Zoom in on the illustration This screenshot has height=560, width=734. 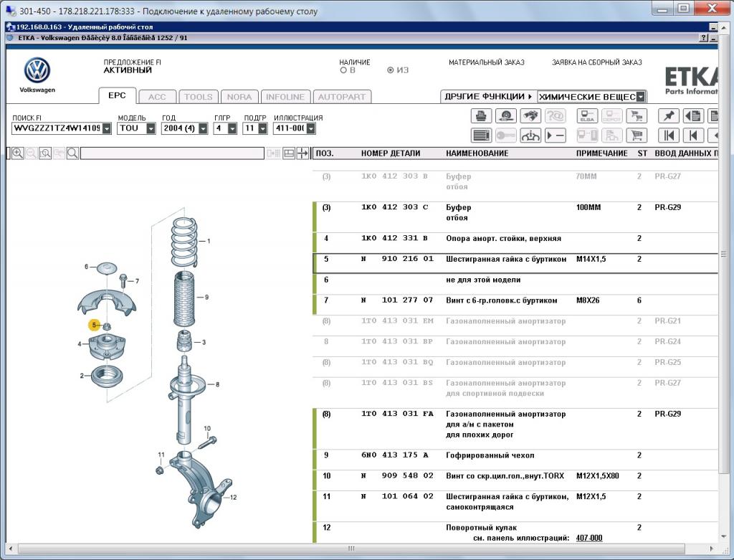[18, 153]
